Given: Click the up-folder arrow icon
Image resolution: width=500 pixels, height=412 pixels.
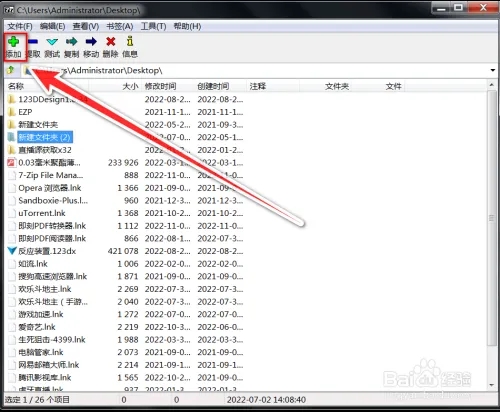Looking at the screenshot, I should click(x=11, y=70).
